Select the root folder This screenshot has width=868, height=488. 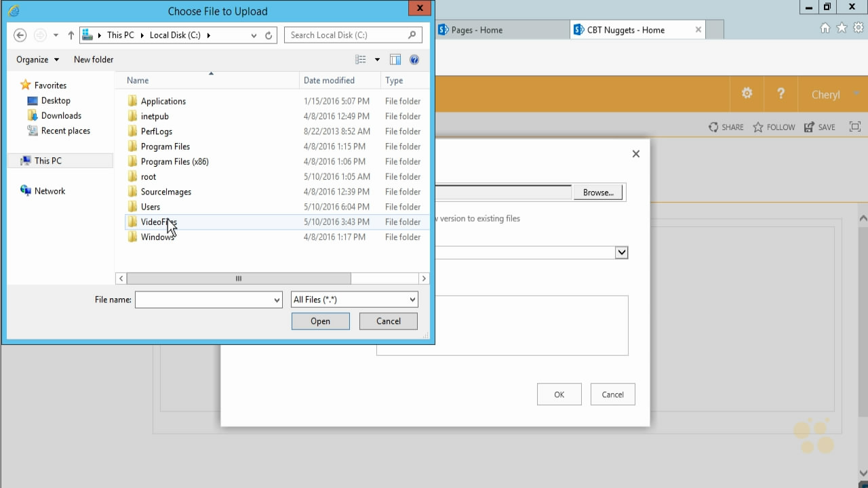pyautogui.click(x=149, y=176)
